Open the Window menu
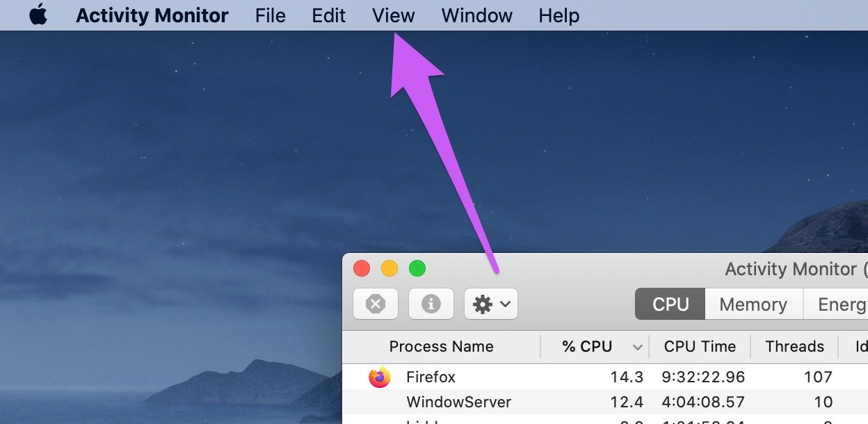This screenshot has height=424, width=868. [477, 15]
